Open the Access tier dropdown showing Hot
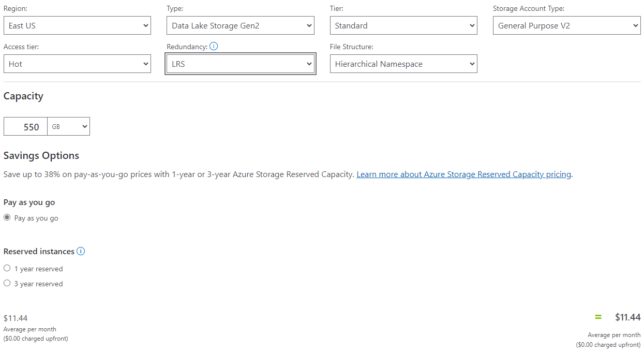Viewport: 644px width, 351px height. [x=77, y=63]
